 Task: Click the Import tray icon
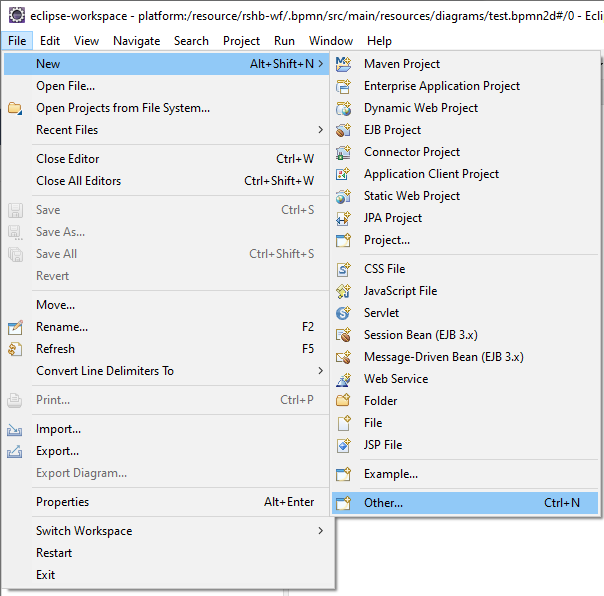[x=15, y=429]
